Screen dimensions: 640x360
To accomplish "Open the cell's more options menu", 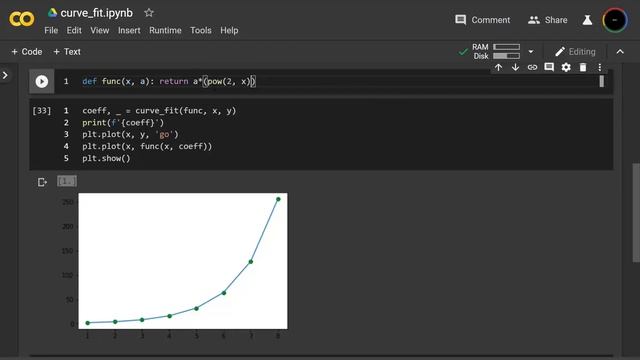I will coord(600,67).
